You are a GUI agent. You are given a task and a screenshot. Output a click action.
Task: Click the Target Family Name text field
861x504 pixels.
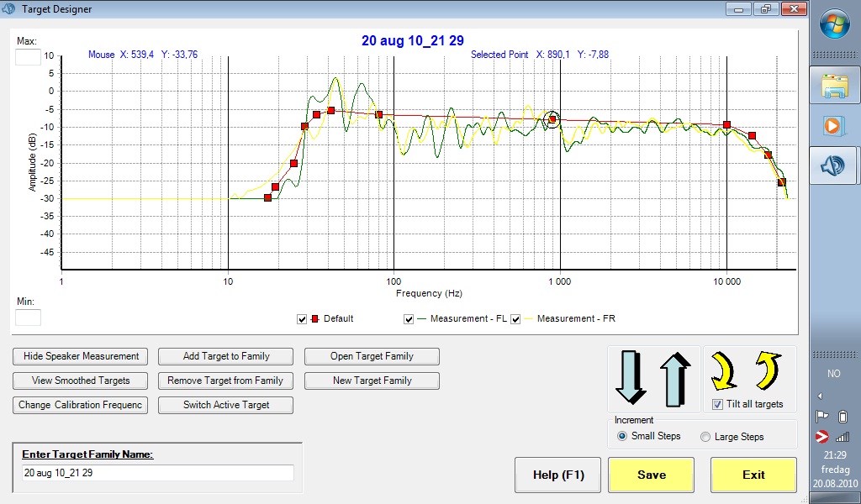pos(158,473)
